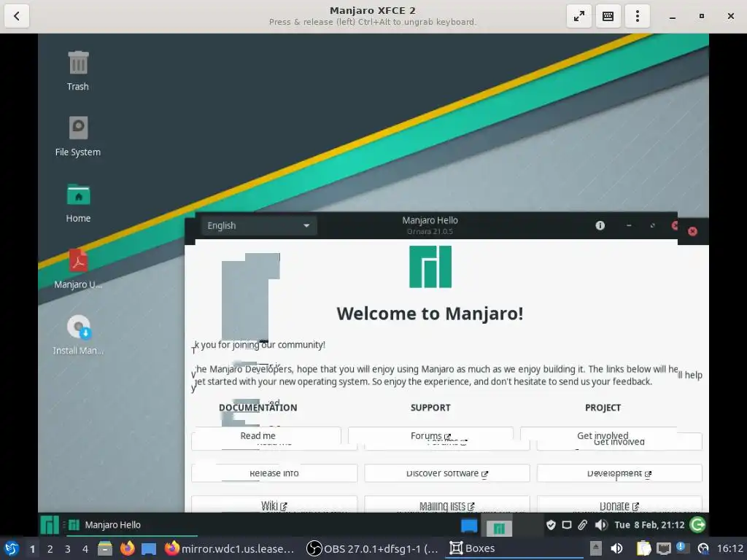
Task: Click the eject removable media icon in host tray
Action: (x=595, y=548)
